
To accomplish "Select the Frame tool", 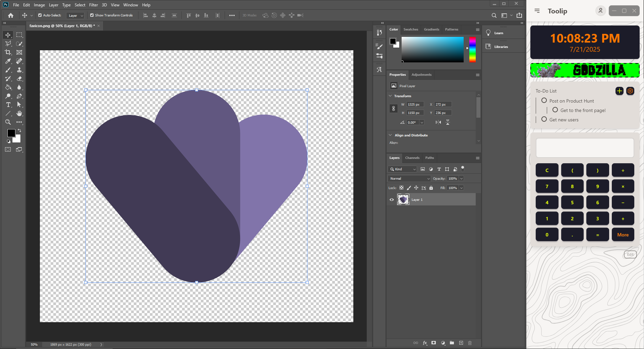I will [19, 52].
